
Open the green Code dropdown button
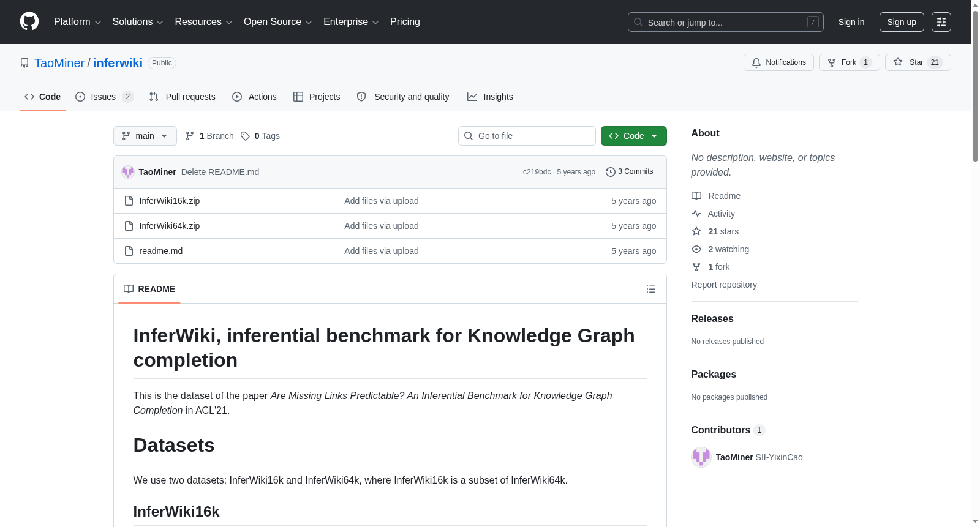click(634, 136)
